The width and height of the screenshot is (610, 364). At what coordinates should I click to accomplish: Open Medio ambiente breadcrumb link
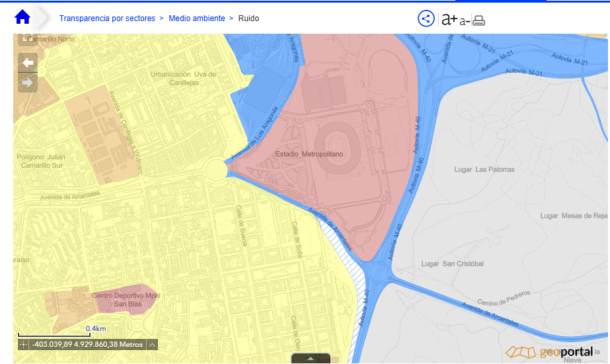click(196, 18)
